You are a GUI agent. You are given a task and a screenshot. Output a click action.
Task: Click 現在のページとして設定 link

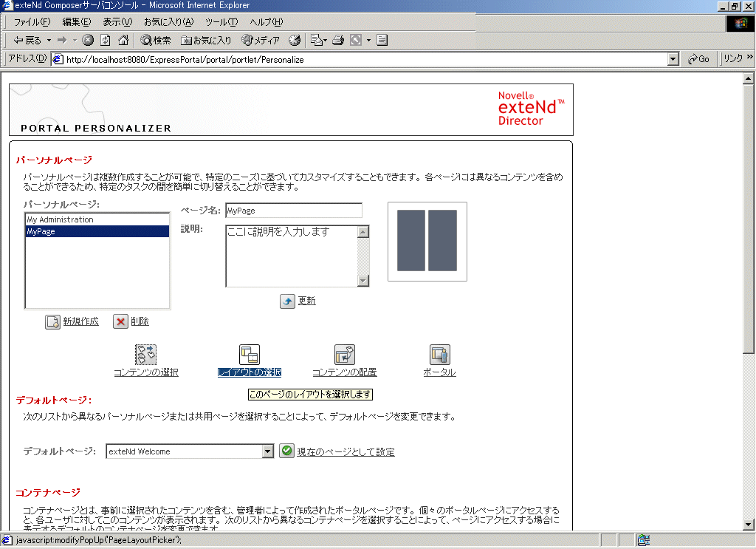pyautogui.click(x=346, y=452)
